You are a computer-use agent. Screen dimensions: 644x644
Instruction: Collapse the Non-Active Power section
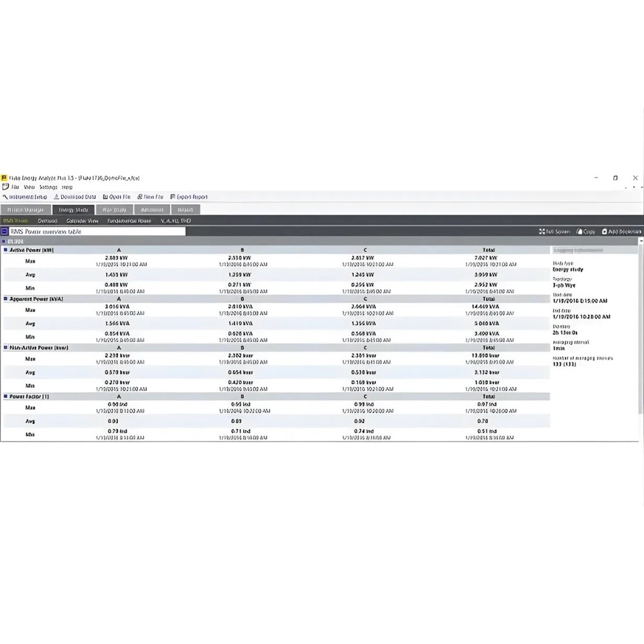(x=6, y=348)
